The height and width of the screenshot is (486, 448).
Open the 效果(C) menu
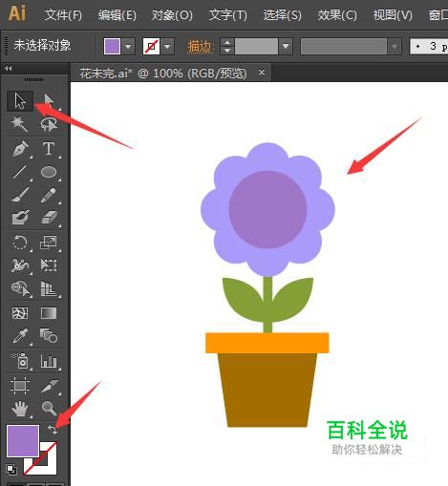337,14
